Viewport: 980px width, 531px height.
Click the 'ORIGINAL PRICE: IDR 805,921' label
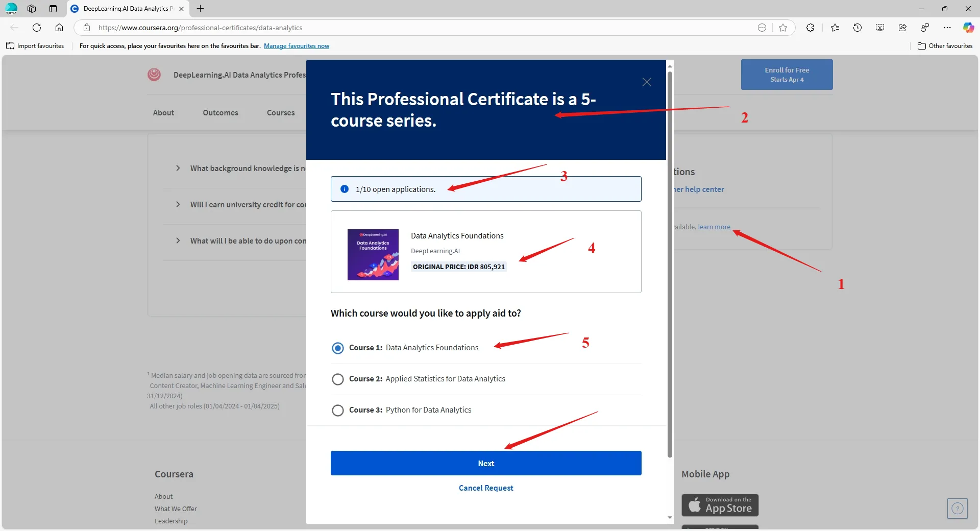tap(458, 267)
